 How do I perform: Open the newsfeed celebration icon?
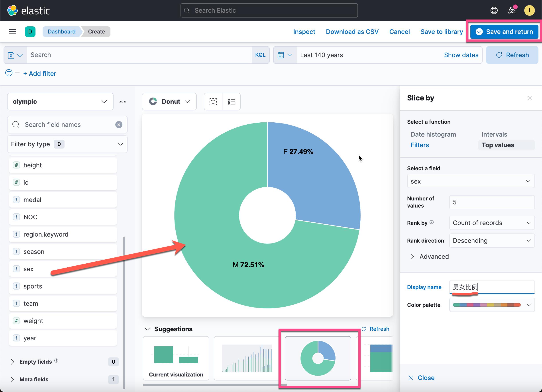point(511,10)
